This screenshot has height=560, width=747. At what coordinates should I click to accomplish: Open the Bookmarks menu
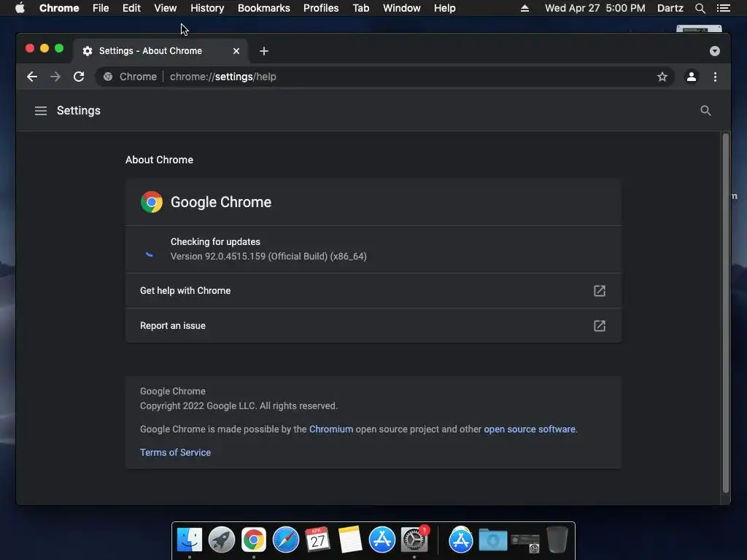point(264,8)
